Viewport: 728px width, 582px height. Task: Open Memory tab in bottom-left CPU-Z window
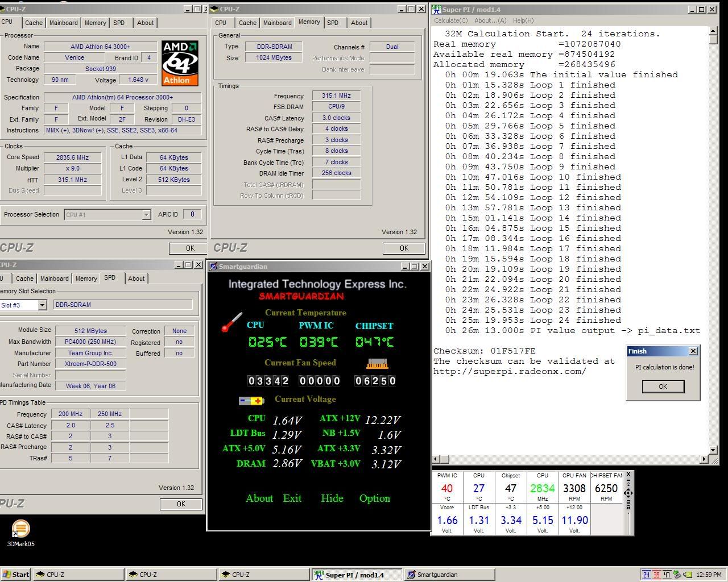86,278
